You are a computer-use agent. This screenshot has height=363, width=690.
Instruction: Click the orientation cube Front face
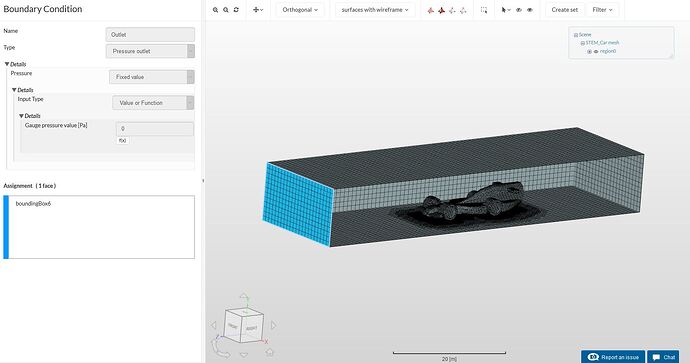pos(232,326)
